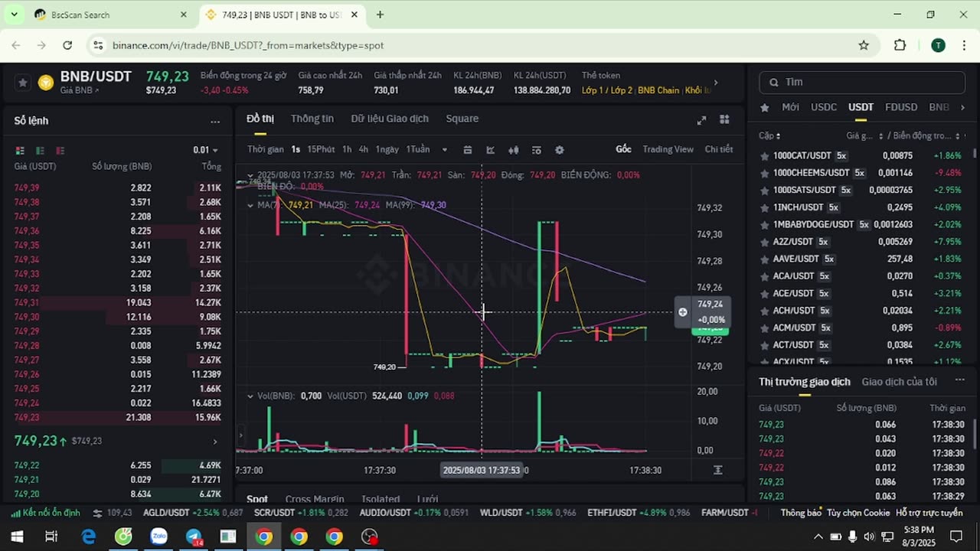Open the 1INCH/USDT pair row
Image resolution: width=980 pixels, height=551 pixels.
(x=862, y=207)
